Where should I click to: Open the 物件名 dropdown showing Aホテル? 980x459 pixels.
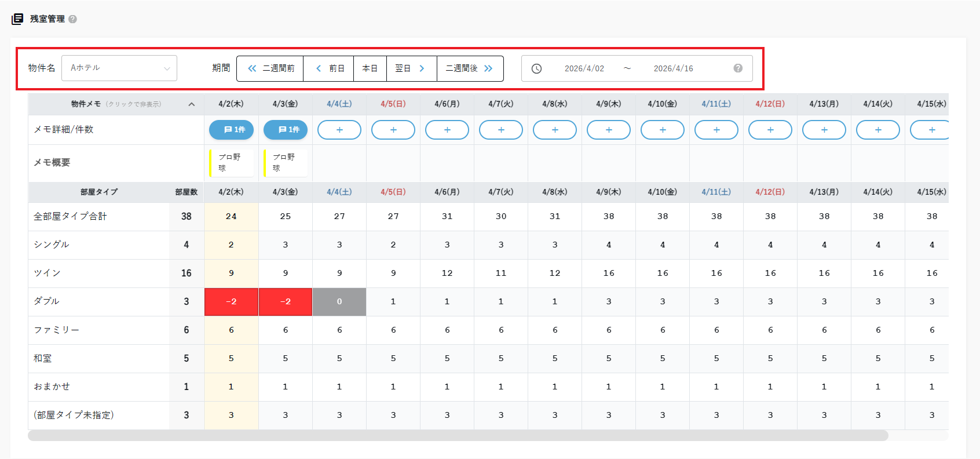click(x=119, y=68)
